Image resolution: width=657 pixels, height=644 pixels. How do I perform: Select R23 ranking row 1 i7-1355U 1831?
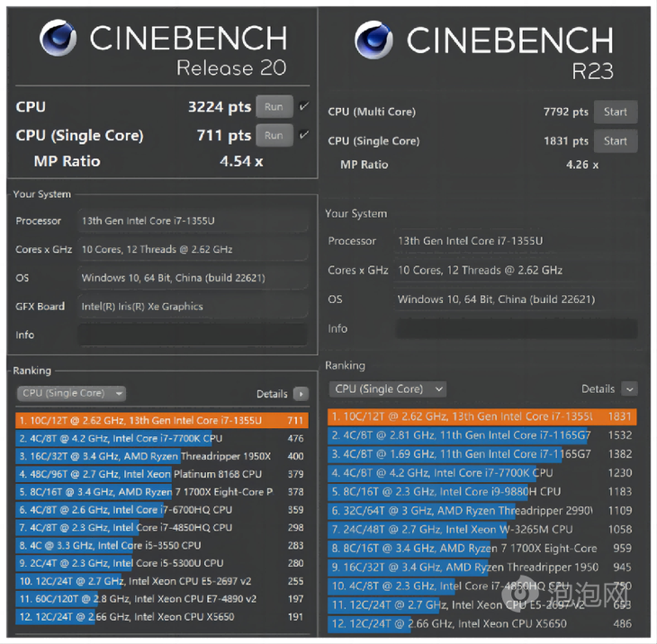(482, 416)
